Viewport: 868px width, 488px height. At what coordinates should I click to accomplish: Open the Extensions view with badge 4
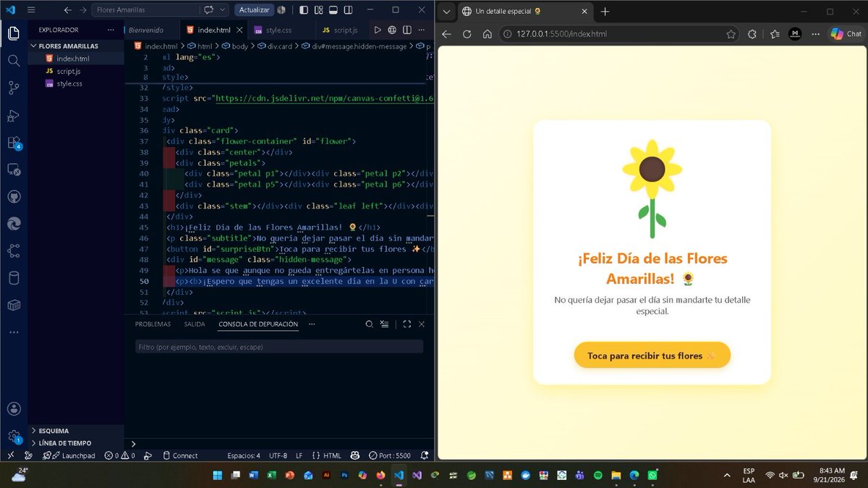pyautogui.click(x=13, y=143)
